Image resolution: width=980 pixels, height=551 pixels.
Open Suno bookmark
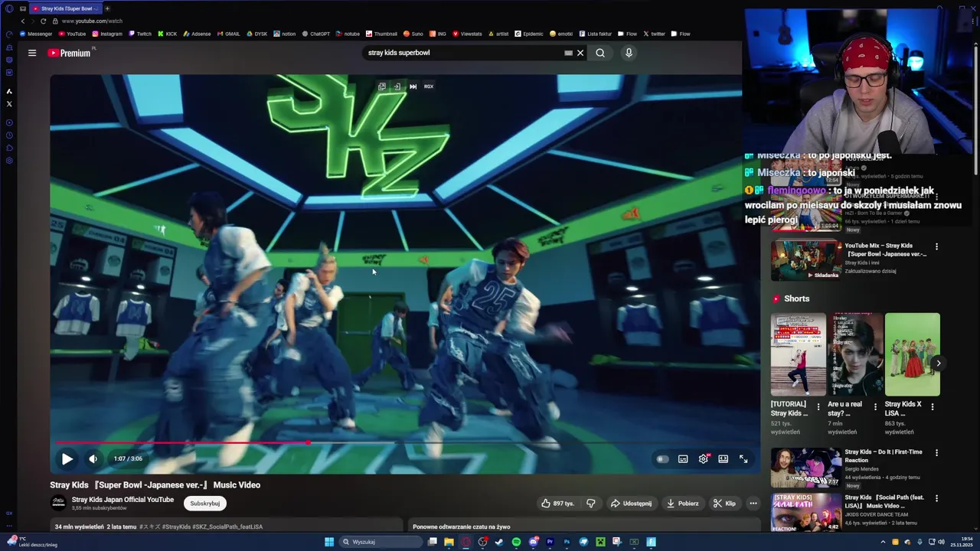(x=413, y=34)
